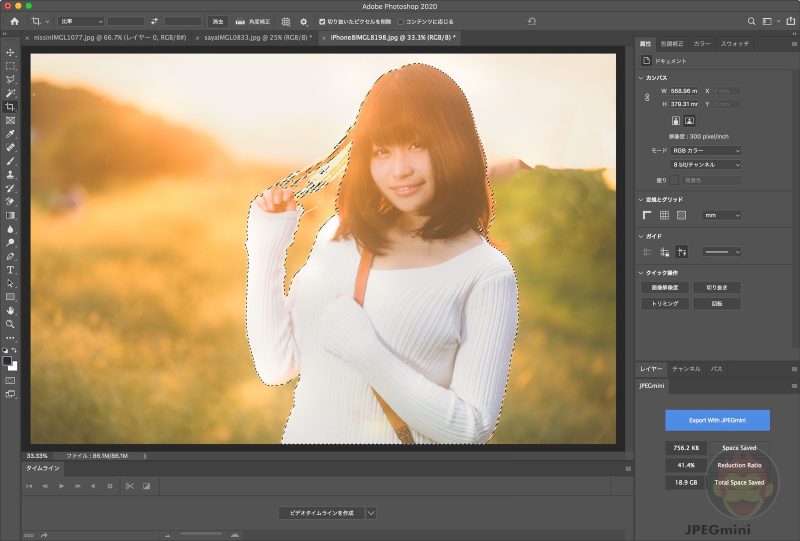Click the Export With JPEGmini button

717,420
